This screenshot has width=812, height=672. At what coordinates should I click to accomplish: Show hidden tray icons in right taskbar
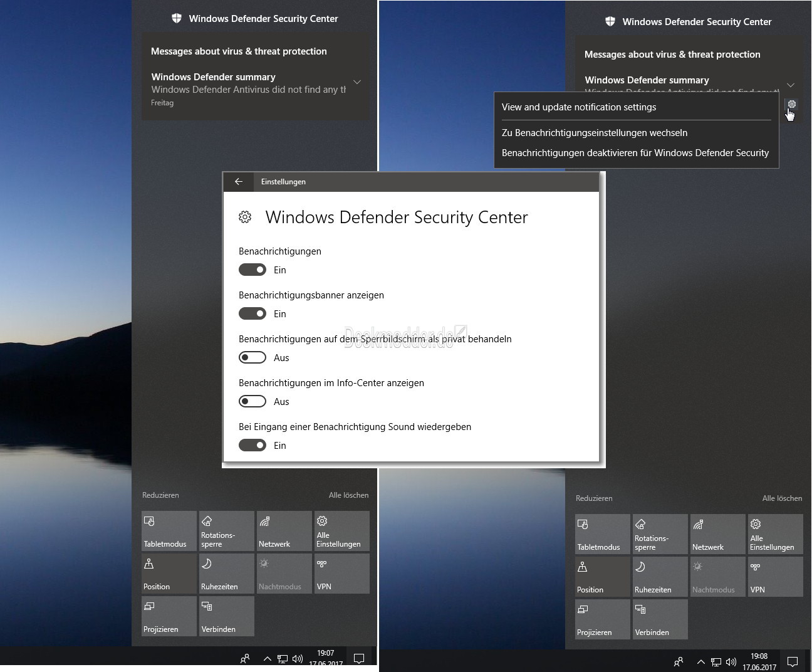701,661
